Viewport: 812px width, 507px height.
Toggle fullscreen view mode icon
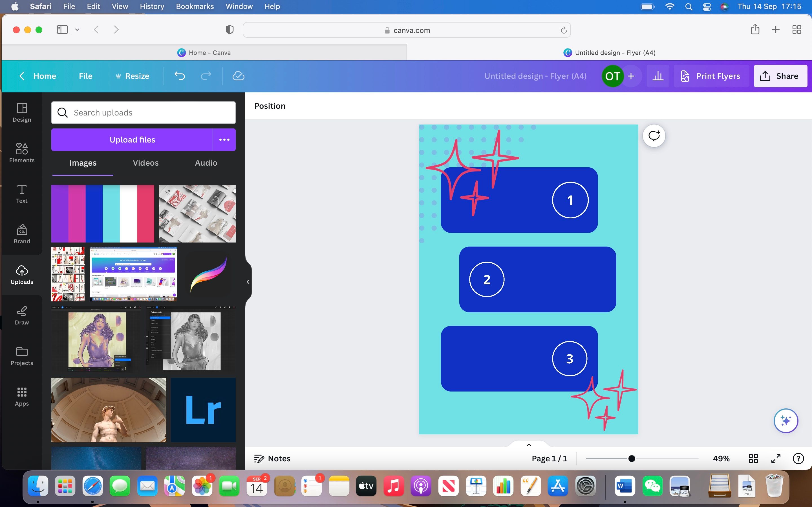776,459
